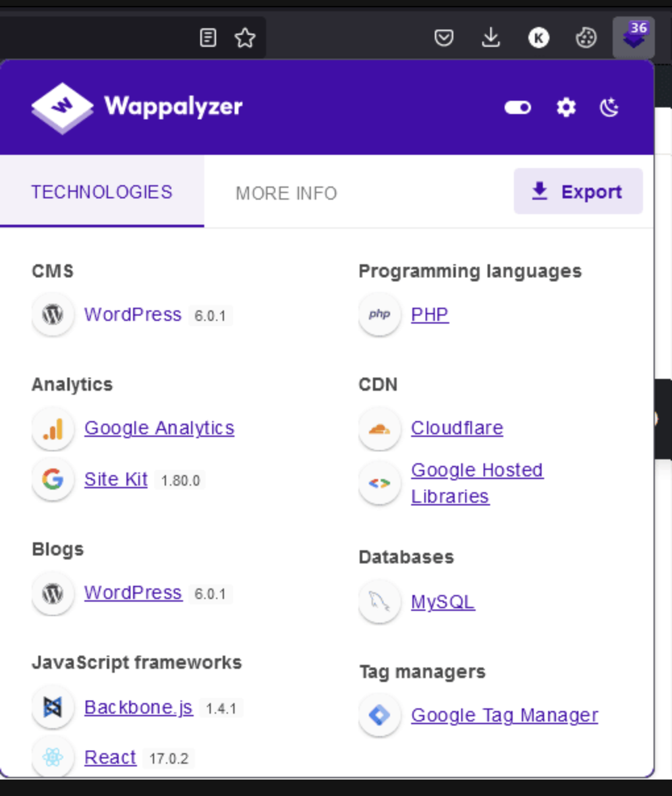Click the WordPress icon under Blogs
The image size is (672, 796).
pos(53,594)
